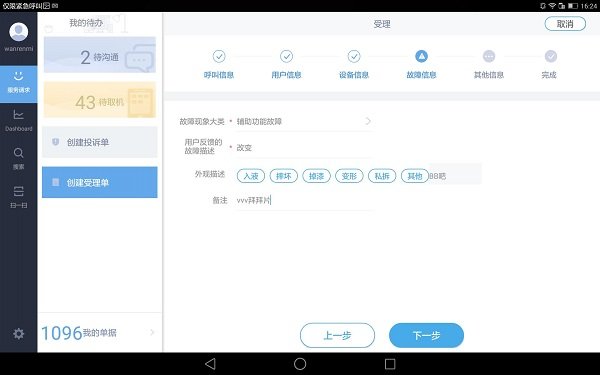Click the 用户反馈的故障描述 input field

point(304,148)
